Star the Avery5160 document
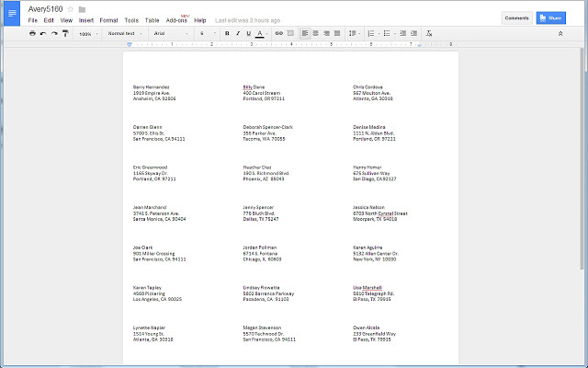The height and width of the screenshot is (368, 588). click(71, 9)
